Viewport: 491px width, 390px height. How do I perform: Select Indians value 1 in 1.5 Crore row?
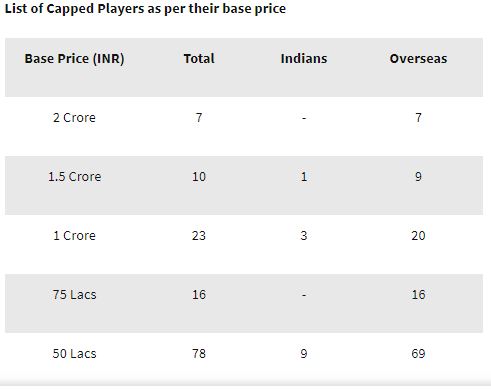tap(304, 177)
